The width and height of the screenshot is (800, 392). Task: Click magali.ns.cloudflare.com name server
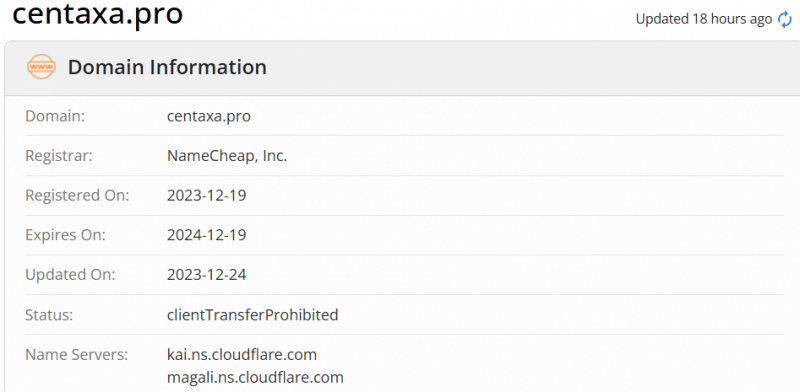255,378
